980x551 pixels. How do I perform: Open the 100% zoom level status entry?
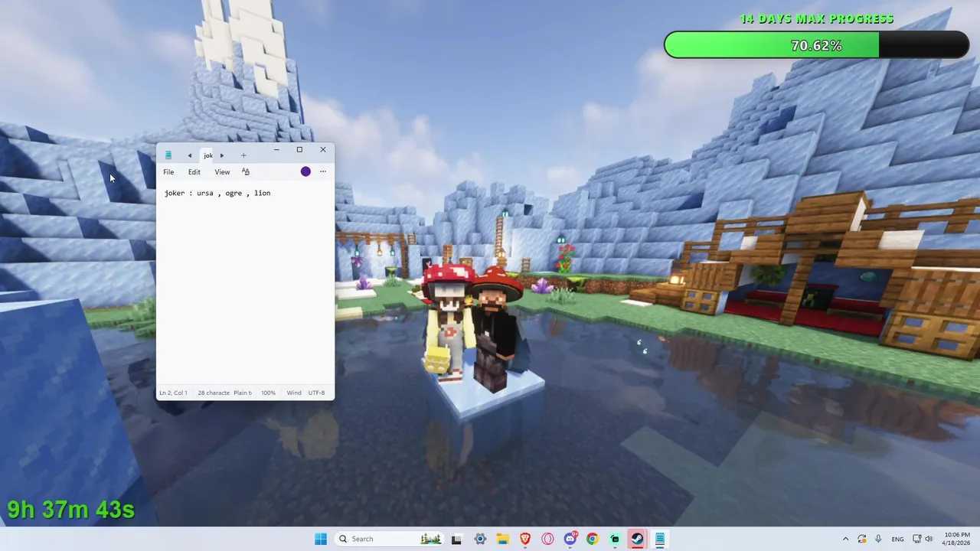[x=268, y=393]
